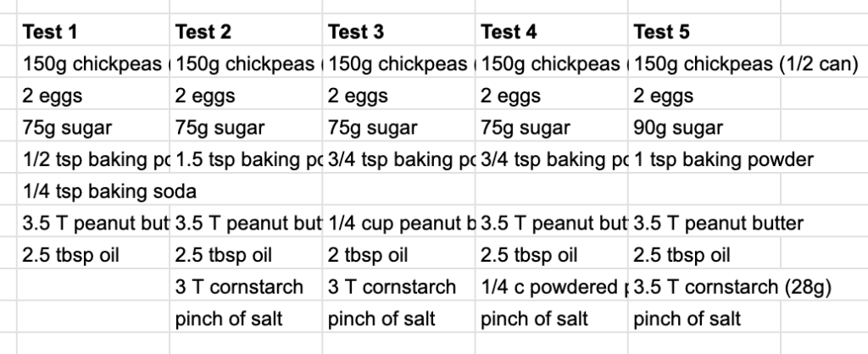Image resolution: width=868 pixels, height=354 pixels.
Task: Click the 2 eggs cell under Test 1
Action: [53, 96]
